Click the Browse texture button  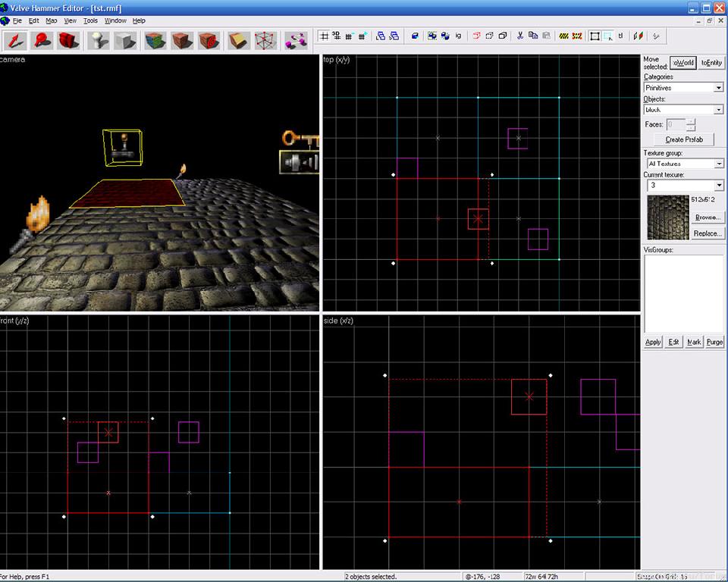point(707,217)
